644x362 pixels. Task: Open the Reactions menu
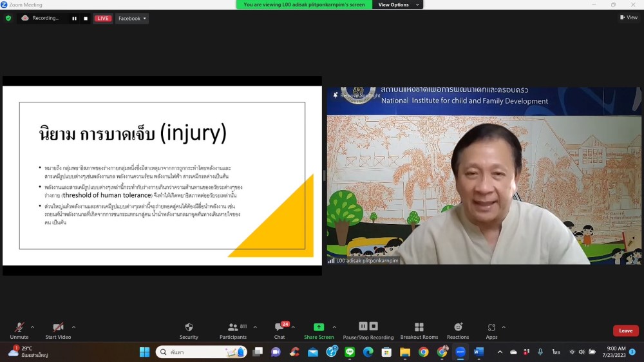pyautogui.click(x=458, y=329)
